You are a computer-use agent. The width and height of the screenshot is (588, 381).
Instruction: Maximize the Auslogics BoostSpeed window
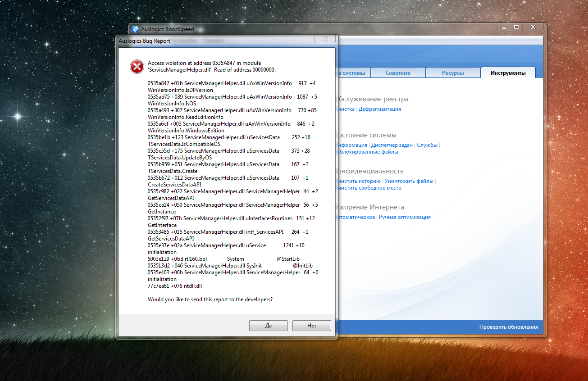(x=516, y=27)
